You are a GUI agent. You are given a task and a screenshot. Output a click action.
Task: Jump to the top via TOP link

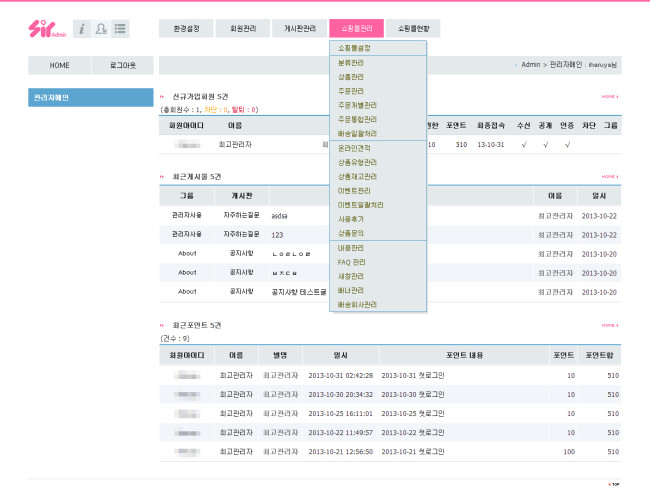pyautogui.click(x=614, y=484)
